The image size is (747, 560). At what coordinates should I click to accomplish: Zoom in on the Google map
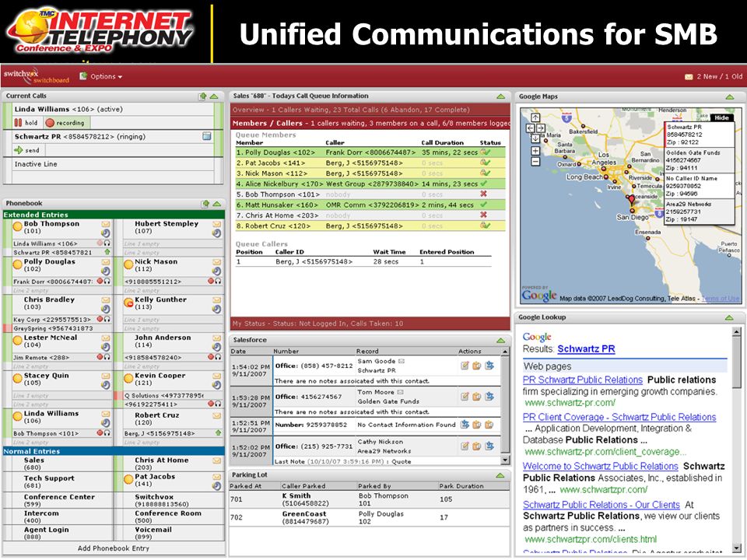(x=535, y=151)
